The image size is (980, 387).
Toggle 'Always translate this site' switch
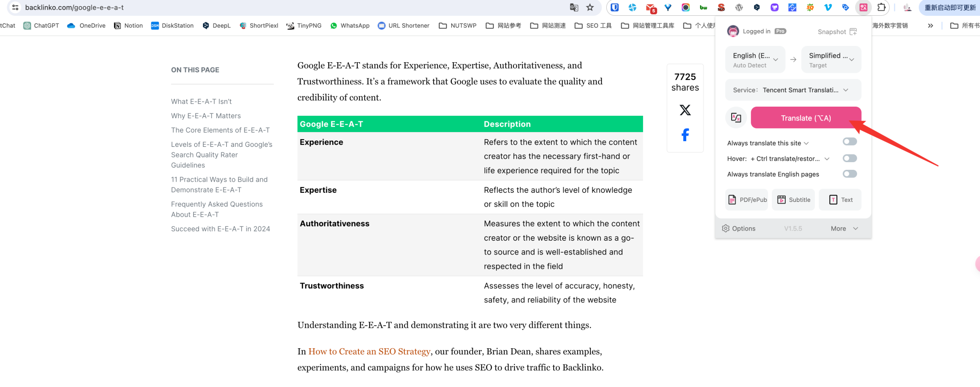(x=850, y=142)
